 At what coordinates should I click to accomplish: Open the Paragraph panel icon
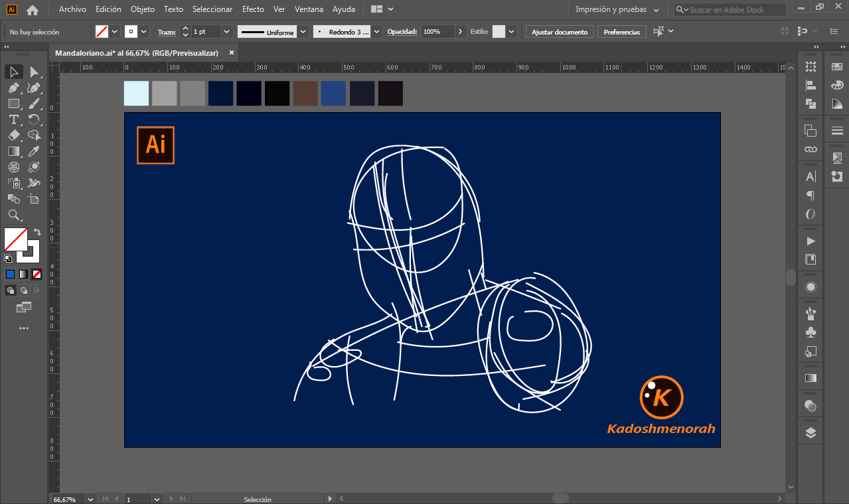pyautogui.click(x=810, y=196)
